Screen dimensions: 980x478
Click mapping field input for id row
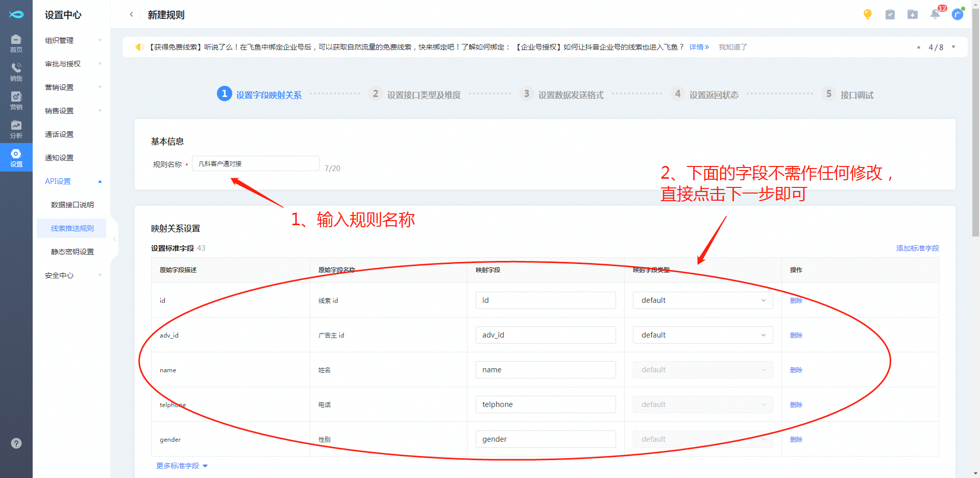click(546, 300)
